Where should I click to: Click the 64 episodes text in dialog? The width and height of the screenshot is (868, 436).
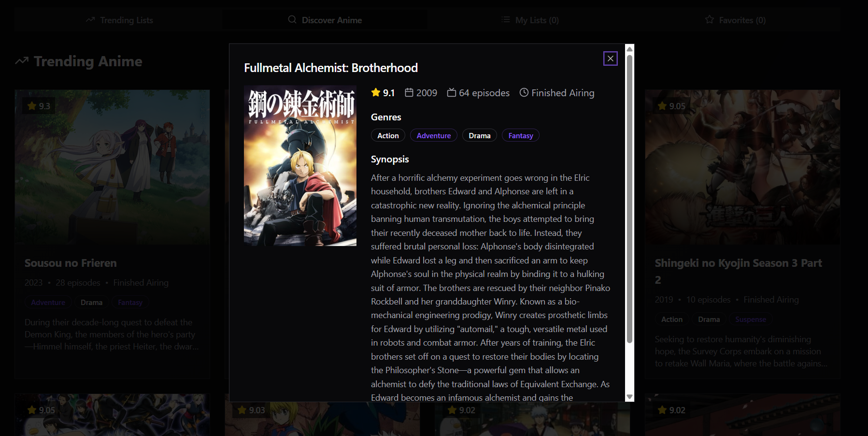(484, 93)
